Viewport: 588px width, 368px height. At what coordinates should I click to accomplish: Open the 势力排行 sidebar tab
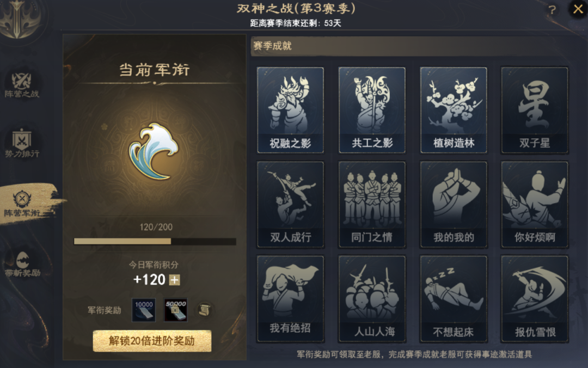(x=22, y=144)
